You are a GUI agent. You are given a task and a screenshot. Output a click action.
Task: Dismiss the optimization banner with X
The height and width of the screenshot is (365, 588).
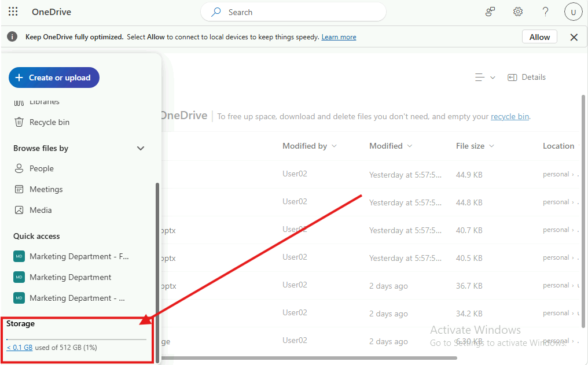point(574,37)
